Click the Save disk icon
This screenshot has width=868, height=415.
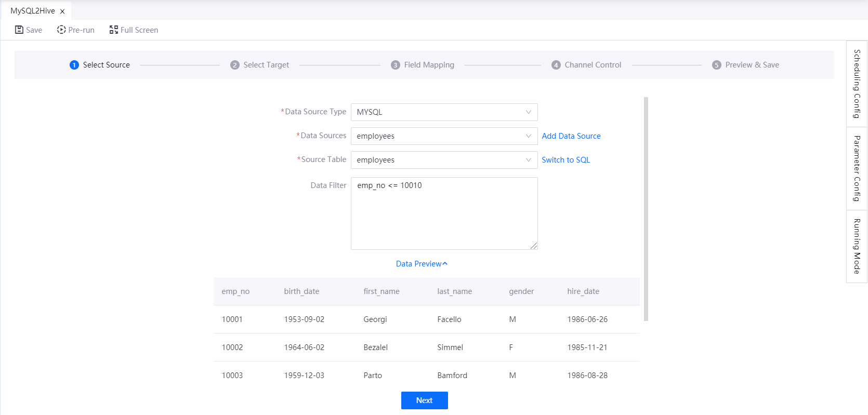point(19,30)
